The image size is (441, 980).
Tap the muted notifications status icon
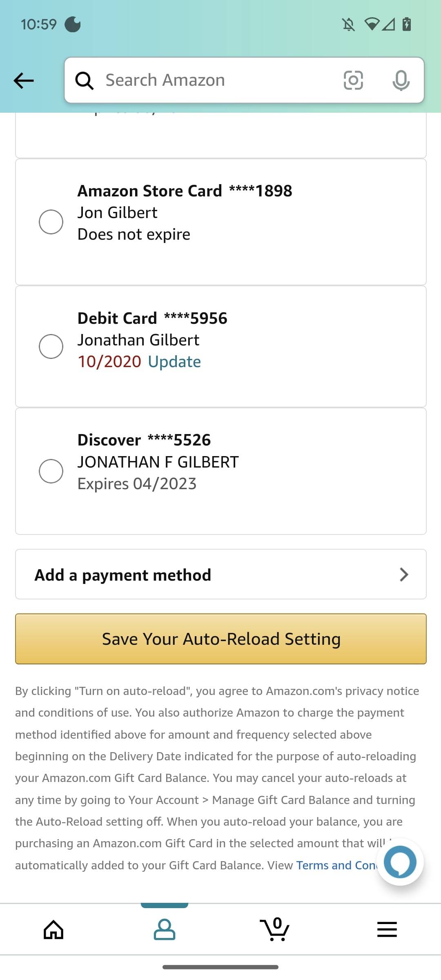(348, 24)
